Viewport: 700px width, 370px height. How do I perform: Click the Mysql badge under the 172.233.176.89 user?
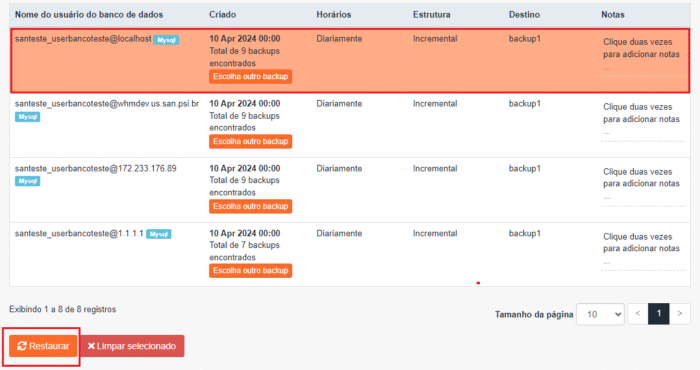coord(28,181)
